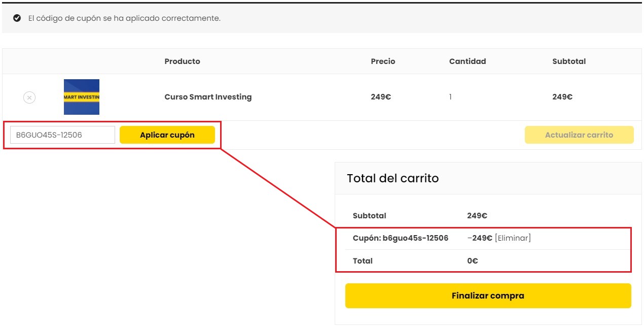The height and width of the screenshot is (327, 644).
Task: Open the Curso Smart Investing product thumbnail
Action: (82, 97)
